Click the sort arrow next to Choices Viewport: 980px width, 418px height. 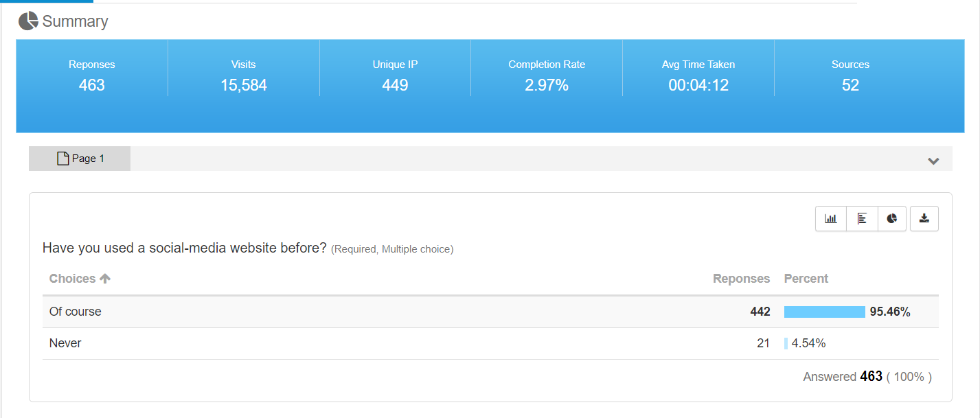coord(105,279)
